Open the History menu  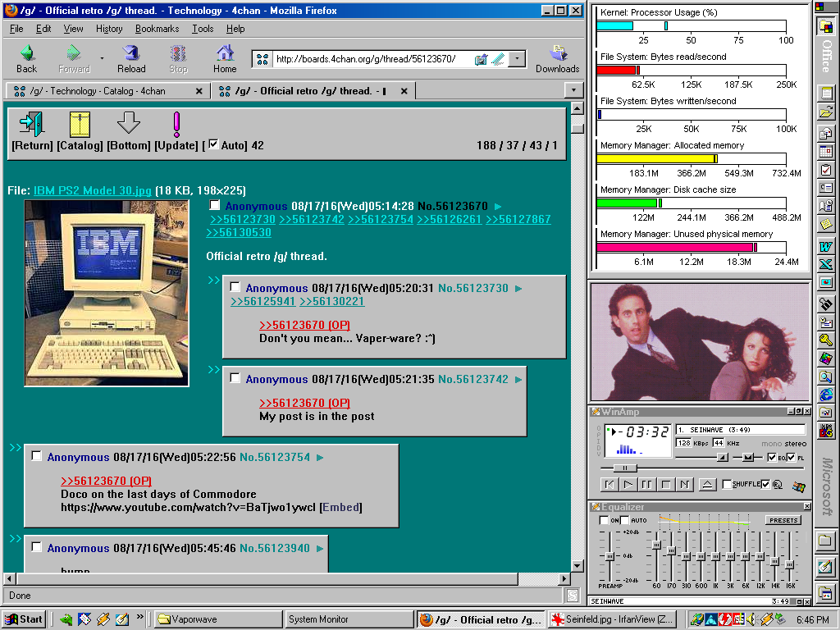pos(109,29)
